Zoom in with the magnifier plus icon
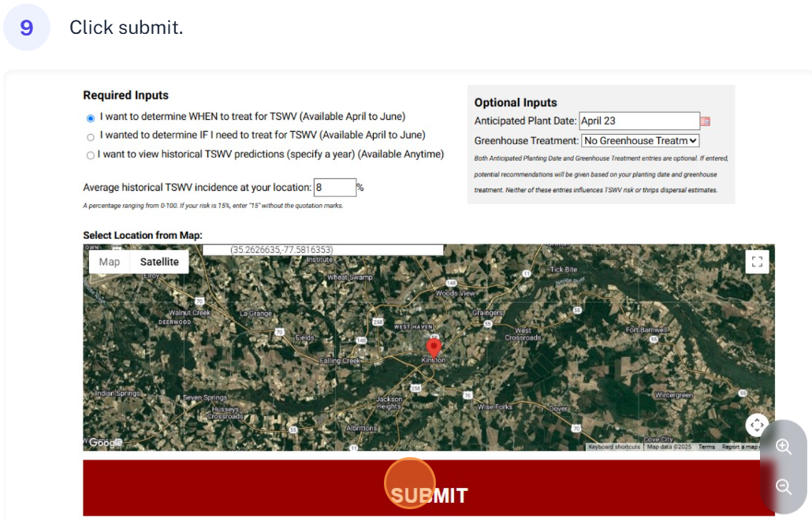 point(783,447)
